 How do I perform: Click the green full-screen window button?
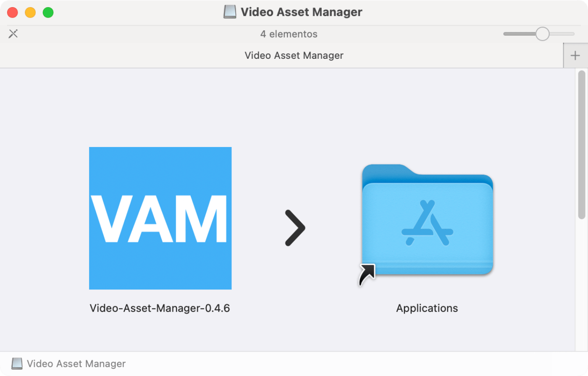tap(48, 12)
